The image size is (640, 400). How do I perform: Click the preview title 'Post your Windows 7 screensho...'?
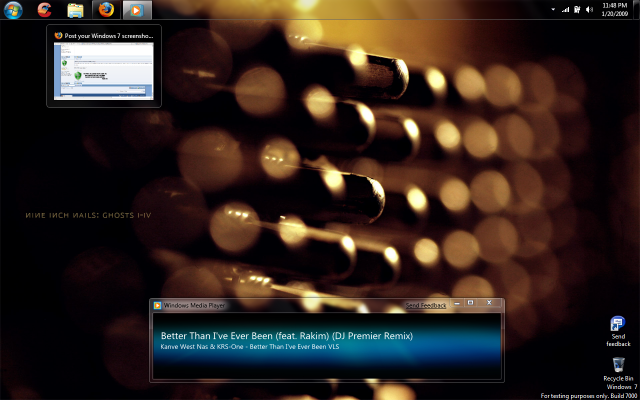(x=108, y=36)
